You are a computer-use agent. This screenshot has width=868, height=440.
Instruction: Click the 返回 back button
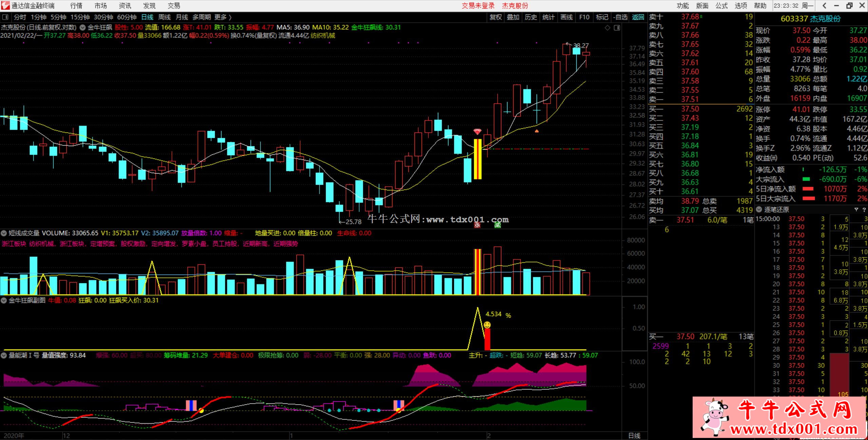pos(638,17)
